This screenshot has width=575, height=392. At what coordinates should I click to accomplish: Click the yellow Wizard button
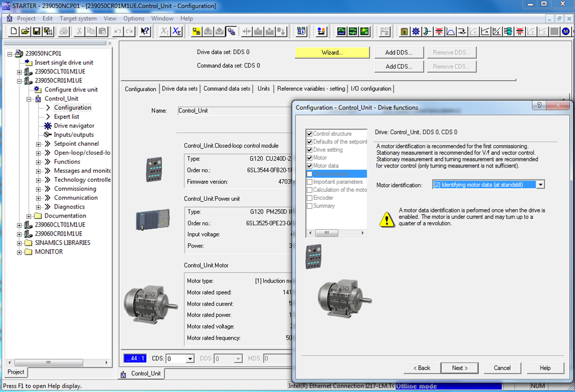point(332,53)
